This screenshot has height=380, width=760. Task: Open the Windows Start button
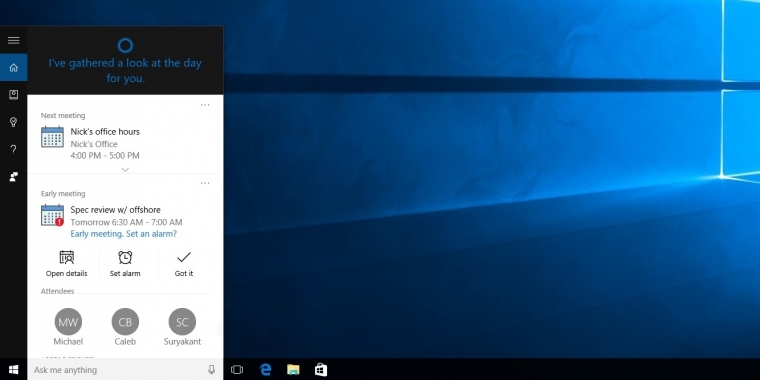[x=14, y=370]
